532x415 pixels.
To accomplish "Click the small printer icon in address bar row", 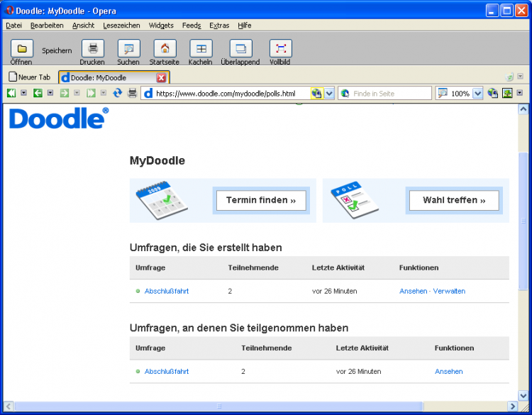I will (132, 93).
